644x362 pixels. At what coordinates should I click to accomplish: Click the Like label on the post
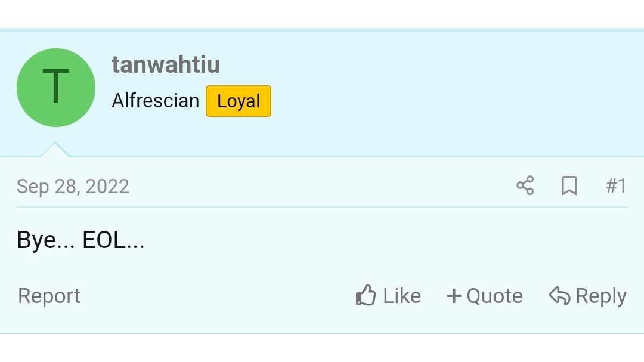(x=402, y=296)
